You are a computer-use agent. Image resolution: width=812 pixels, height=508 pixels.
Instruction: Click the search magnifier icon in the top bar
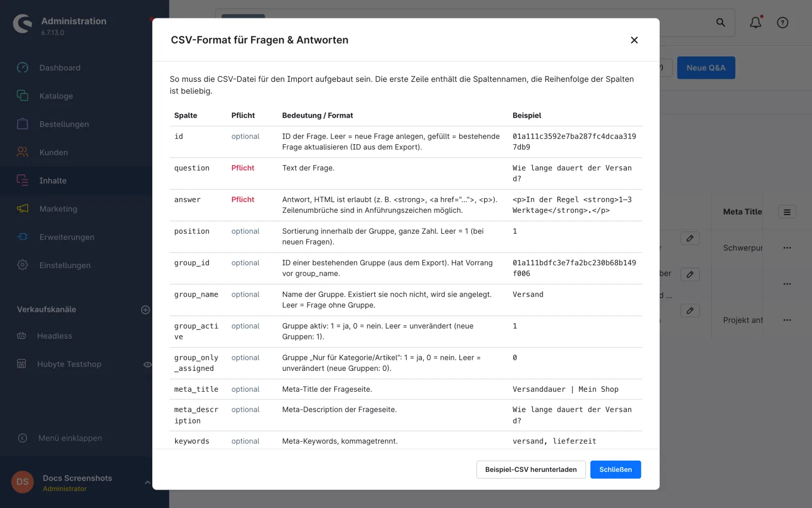721,22
